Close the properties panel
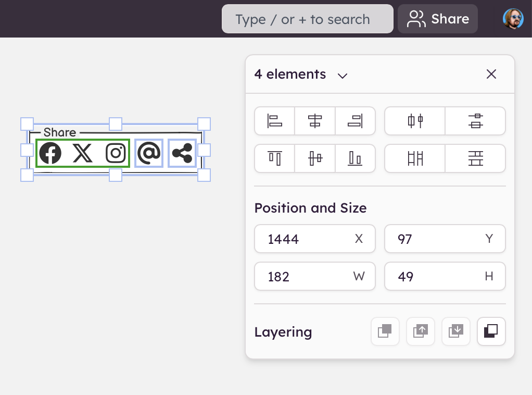 tap(491, 75)
